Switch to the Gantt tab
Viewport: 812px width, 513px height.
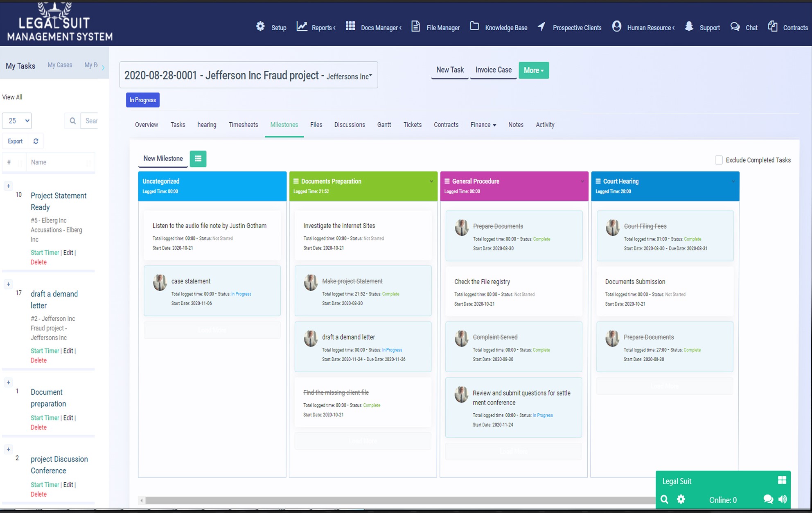384,125
